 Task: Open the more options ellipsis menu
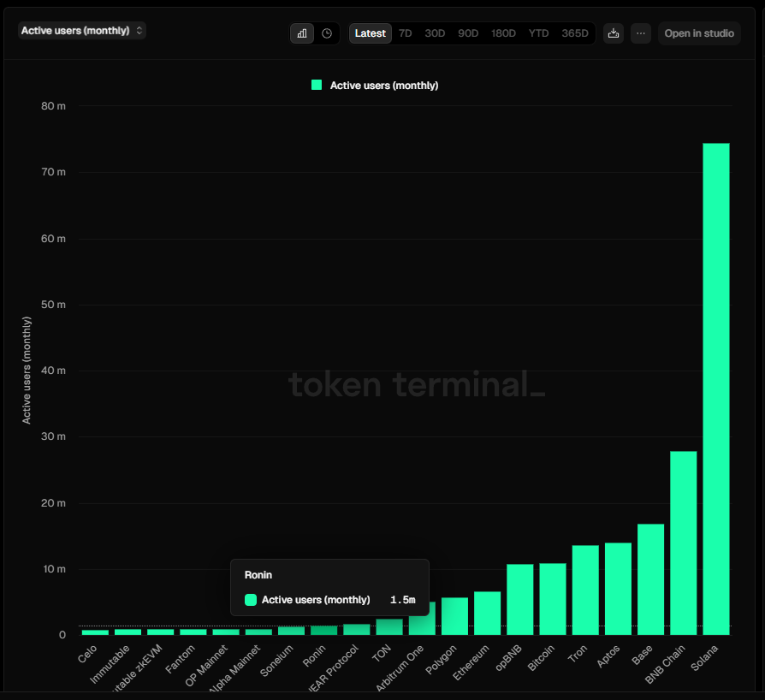pyautogui.click(x=641, y=33)
